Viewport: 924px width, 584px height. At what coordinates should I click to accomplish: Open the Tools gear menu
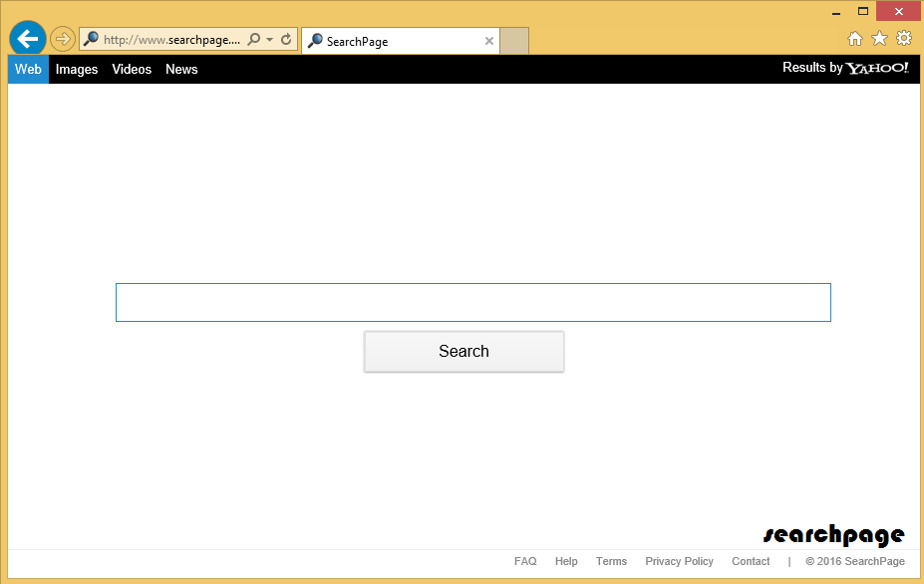point(904,38)
